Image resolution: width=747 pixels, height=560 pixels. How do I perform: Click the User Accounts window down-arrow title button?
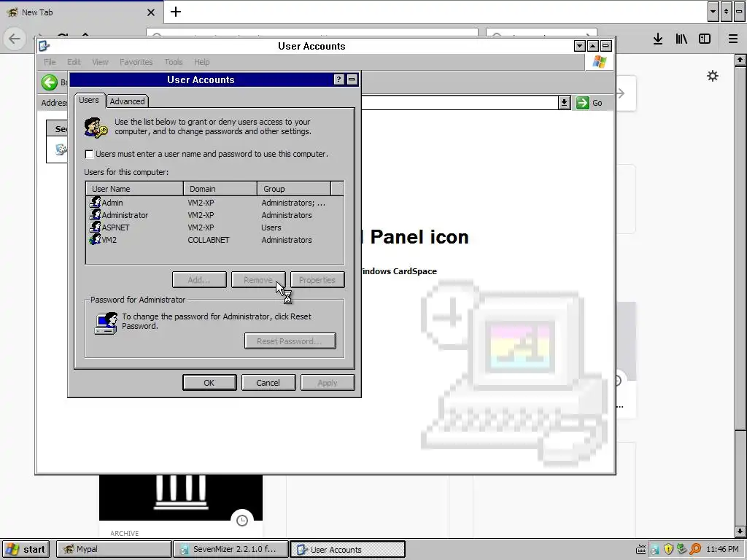coord(580,46)
